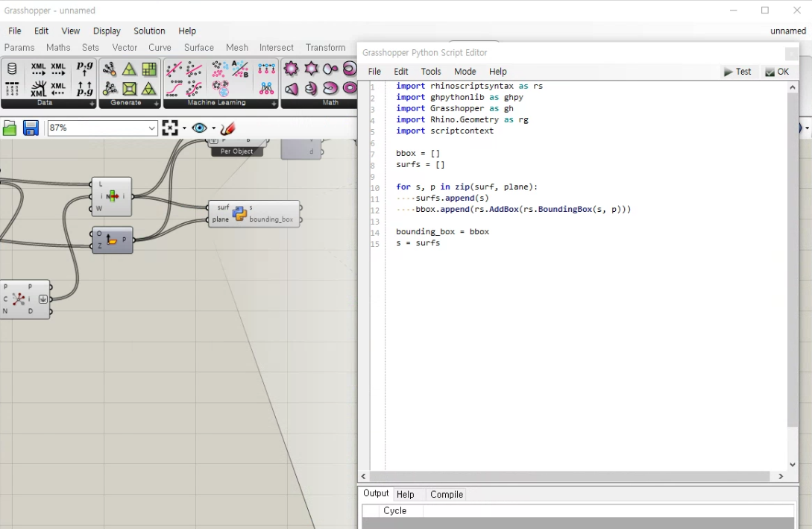Activate the red sketch pen tool
This screenshot has width=812, height=529.
227,128
